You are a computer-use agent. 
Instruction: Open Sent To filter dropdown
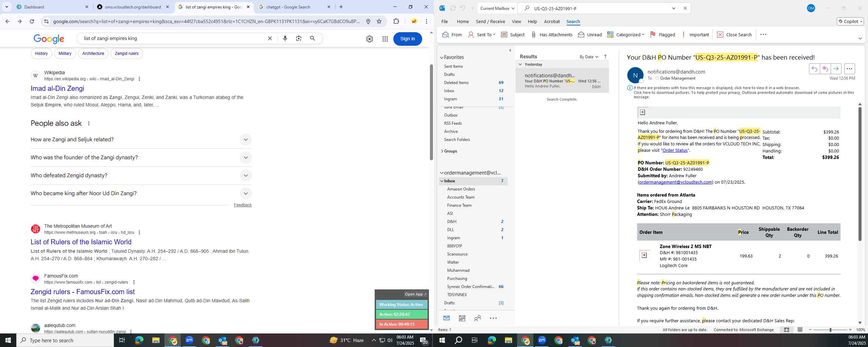click(482, 35)
